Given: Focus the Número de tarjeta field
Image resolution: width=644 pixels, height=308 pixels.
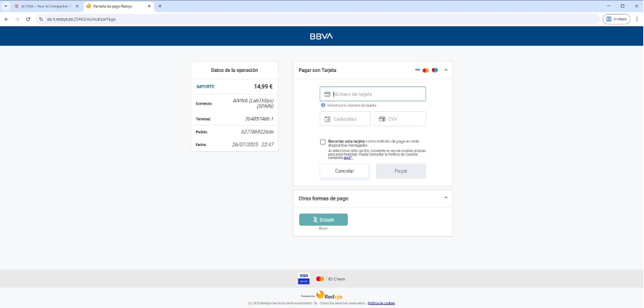Looking at the screenshot, I should click(372, 94).
